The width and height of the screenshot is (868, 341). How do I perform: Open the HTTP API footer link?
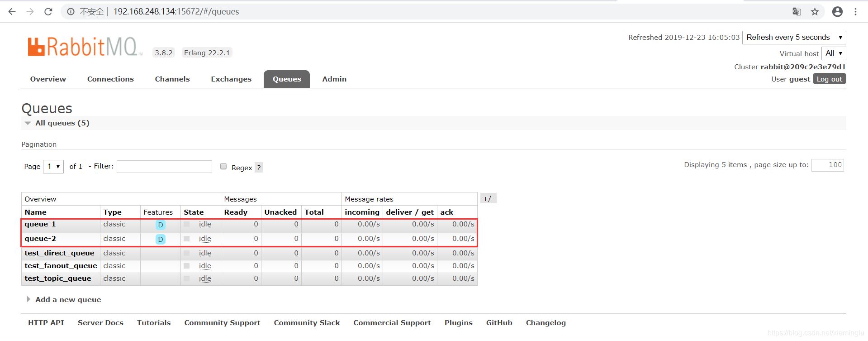[x=46, y=323]
